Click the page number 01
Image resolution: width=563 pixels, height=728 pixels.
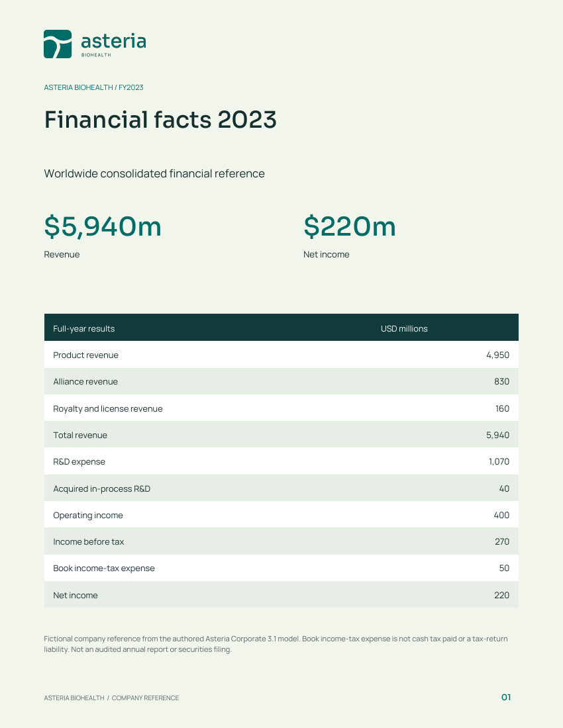pos(506,698)
